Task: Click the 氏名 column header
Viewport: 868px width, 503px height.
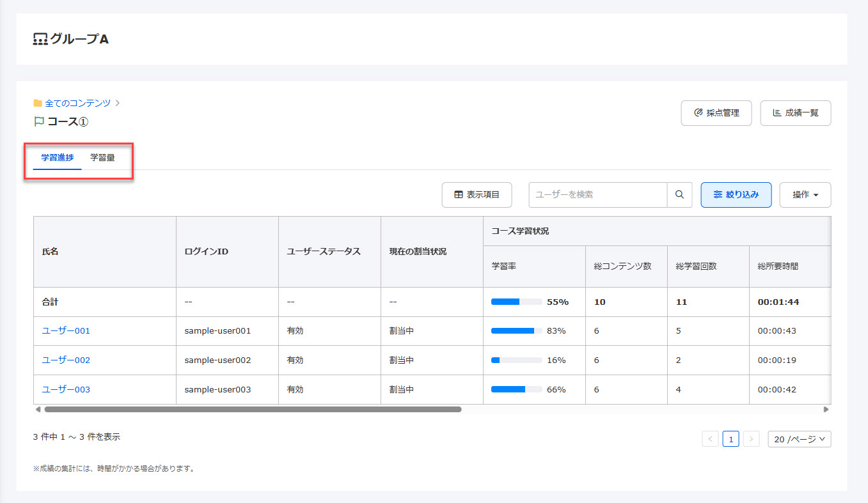Action: pos(105,252)
